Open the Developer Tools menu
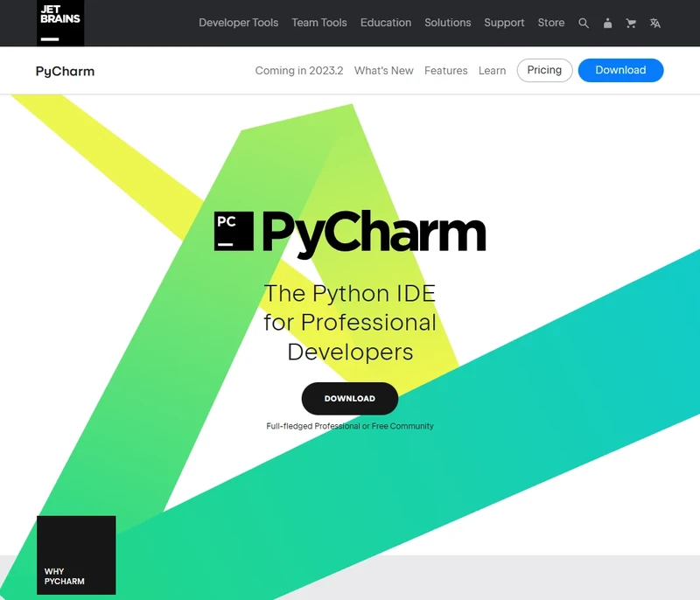The height and width of the screenshot is (600, 700). point(238,23)
